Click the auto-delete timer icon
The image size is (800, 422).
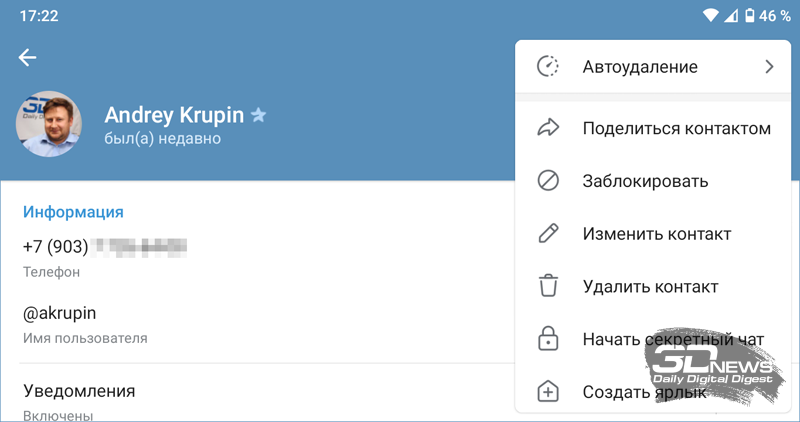pyautogui.click(x=548, y=67)
